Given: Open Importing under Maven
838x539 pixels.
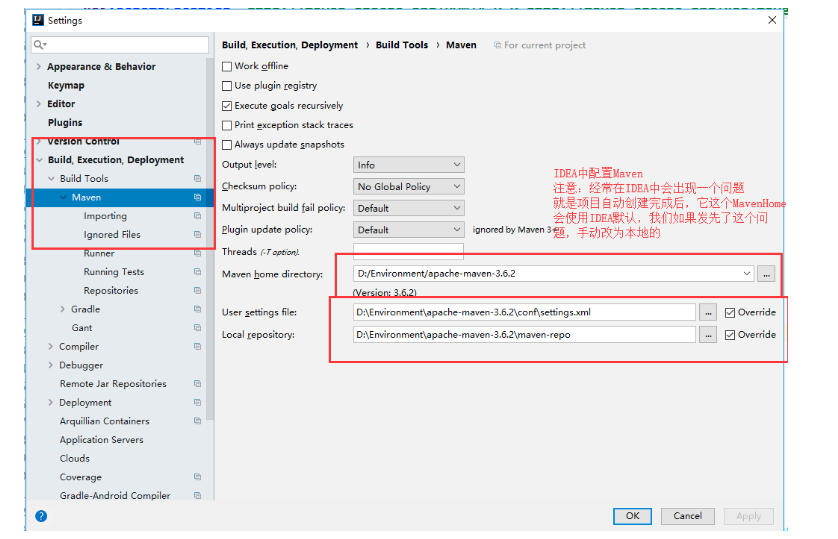Looking at the screenshot, I should click(105, 216).
